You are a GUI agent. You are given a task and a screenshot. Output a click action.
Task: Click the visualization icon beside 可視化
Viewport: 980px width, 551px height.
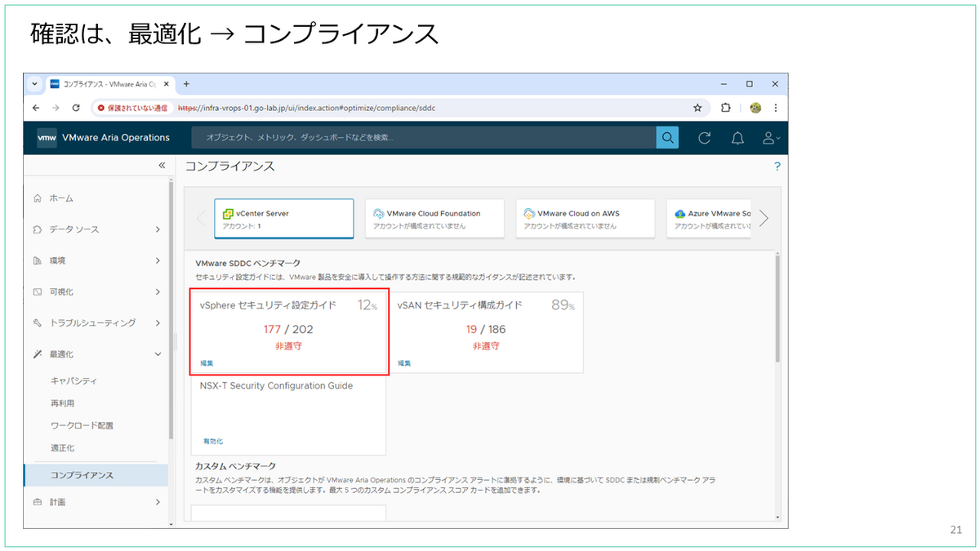coord(37,291)
